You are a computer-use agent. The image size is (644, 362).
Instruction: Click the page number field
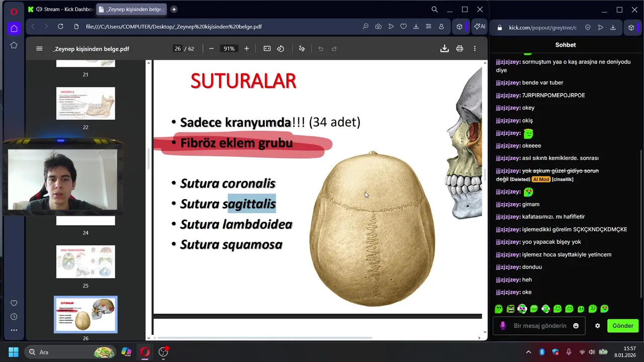[178, 49]
